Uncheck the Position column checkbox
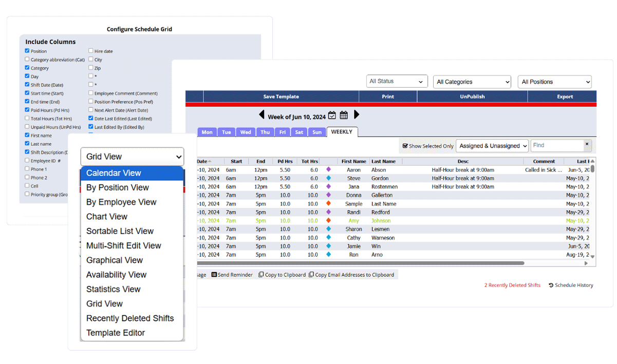The image size is (617, 364). (x=27, y=51)
